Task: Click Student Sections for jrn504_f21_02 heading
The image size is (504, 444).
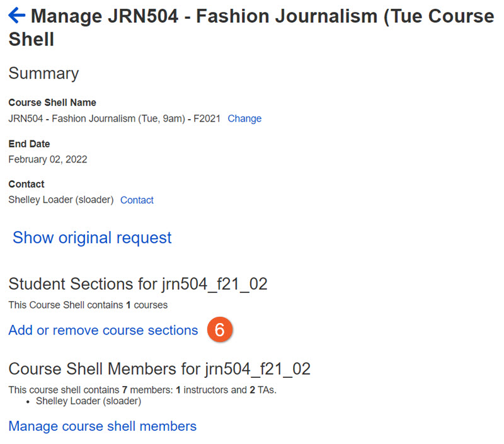Action: tap(138, 284)
